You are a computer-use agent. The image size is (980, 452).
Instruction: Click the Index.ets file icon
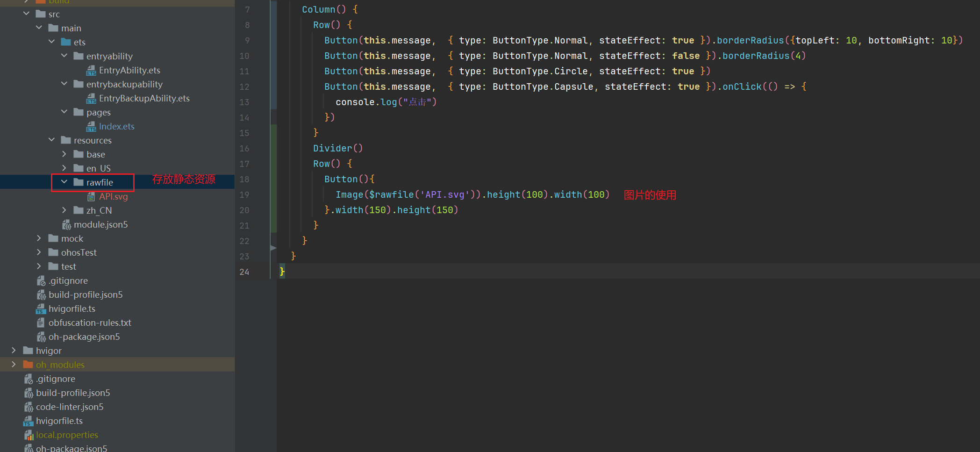point(91,127)
